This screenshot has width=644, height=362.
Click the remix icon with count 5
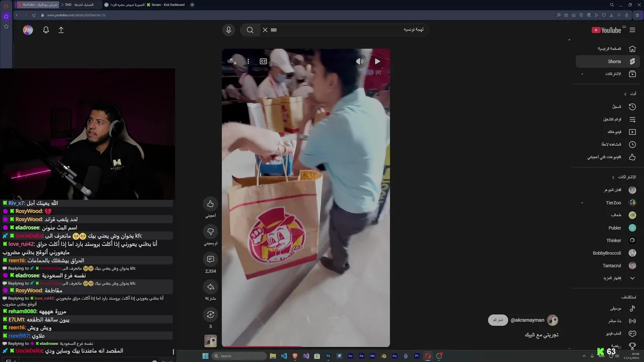[210, 315]
